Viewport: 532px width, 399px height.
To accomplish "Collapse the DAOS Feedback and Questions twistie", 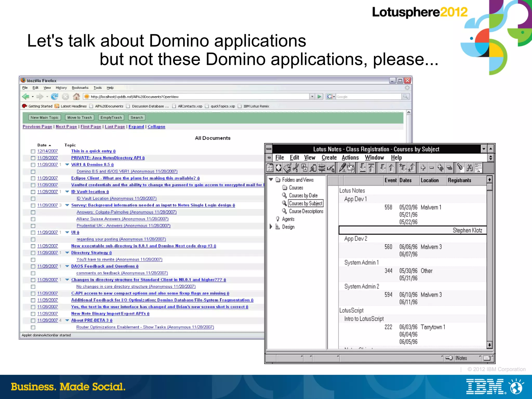I will (x=67, y=266).
